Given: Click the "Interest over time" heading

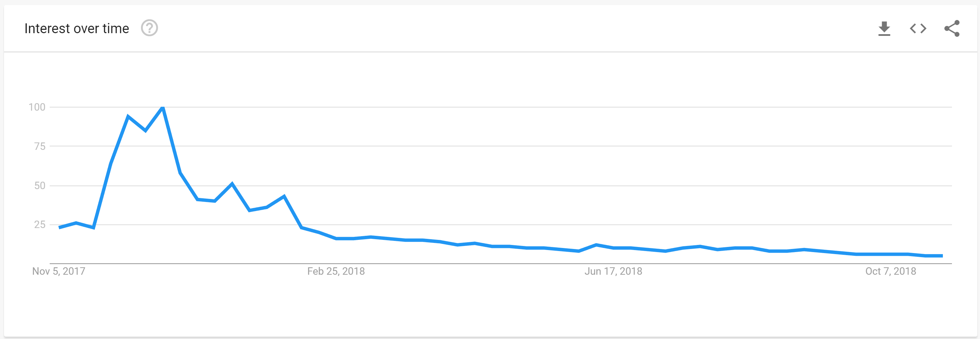Looking at the screenshot, I should (x=76, y=28).
